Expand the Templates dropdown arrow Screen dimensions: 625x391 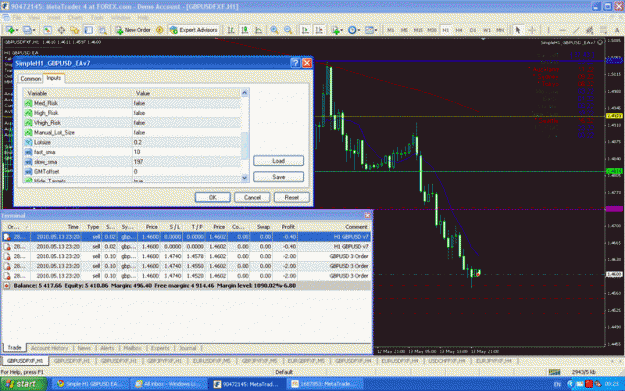(x=376, y=30)
